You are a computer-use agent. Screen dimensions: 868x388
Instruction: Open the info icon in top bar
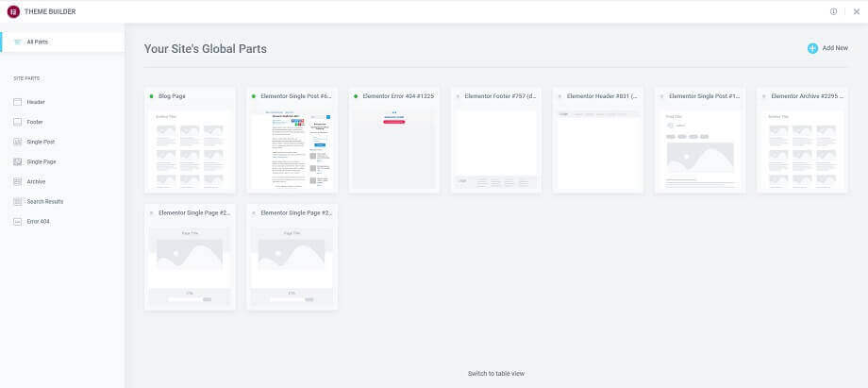833,11
